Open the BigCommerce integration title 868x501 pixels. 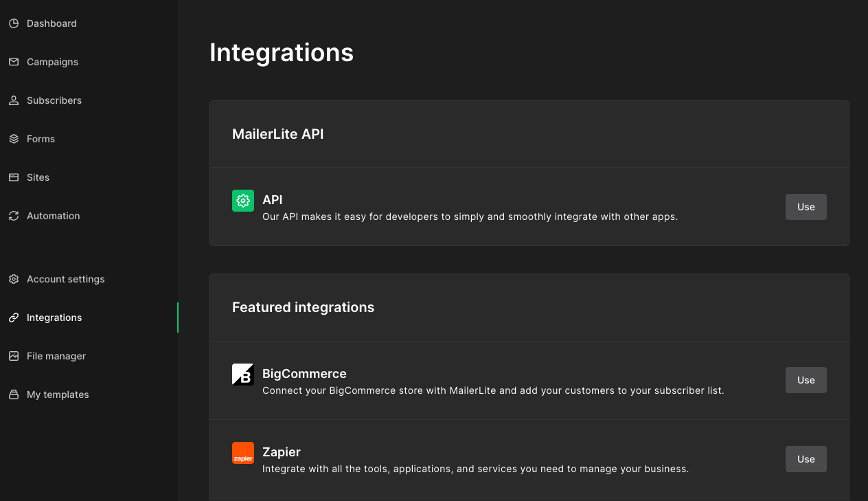(304, 374)
